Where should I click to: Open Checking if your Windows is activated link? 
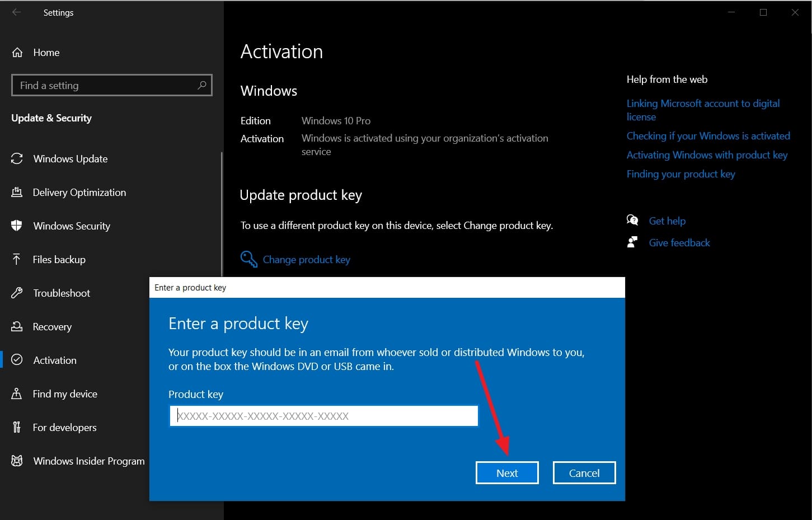[708, 136]
